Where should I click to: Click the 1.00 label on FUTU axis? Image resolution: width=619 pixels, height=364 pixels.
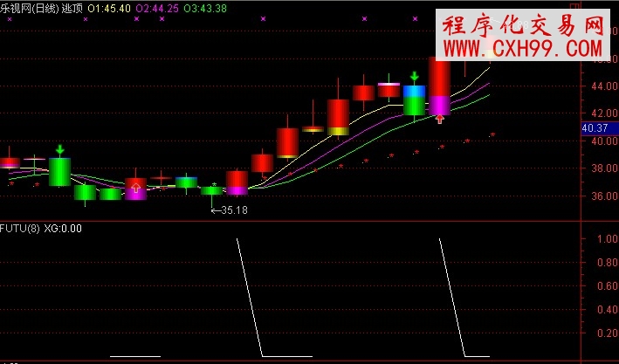(601, 238)
